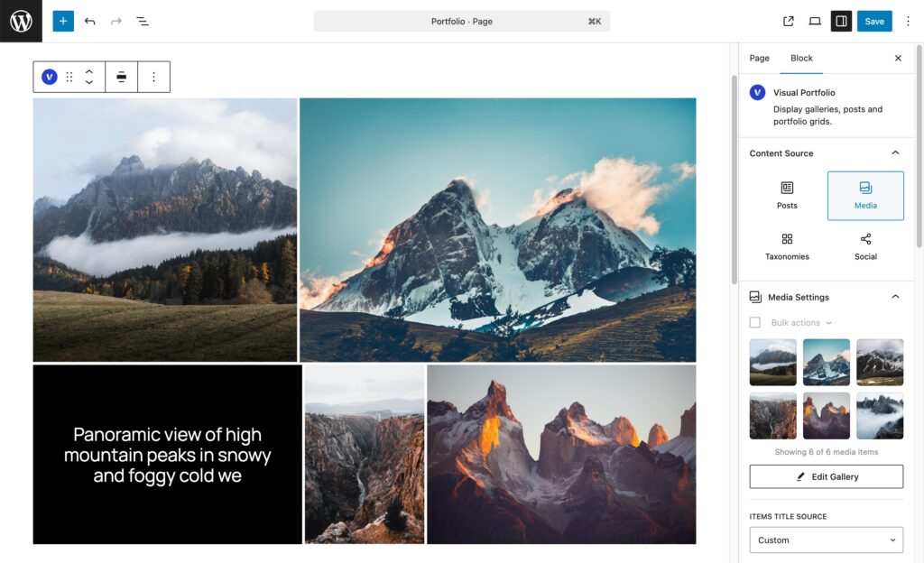Change block alignment in the toolbar
The width and height of the screenshot is (924, 563).
pos(122,77)
